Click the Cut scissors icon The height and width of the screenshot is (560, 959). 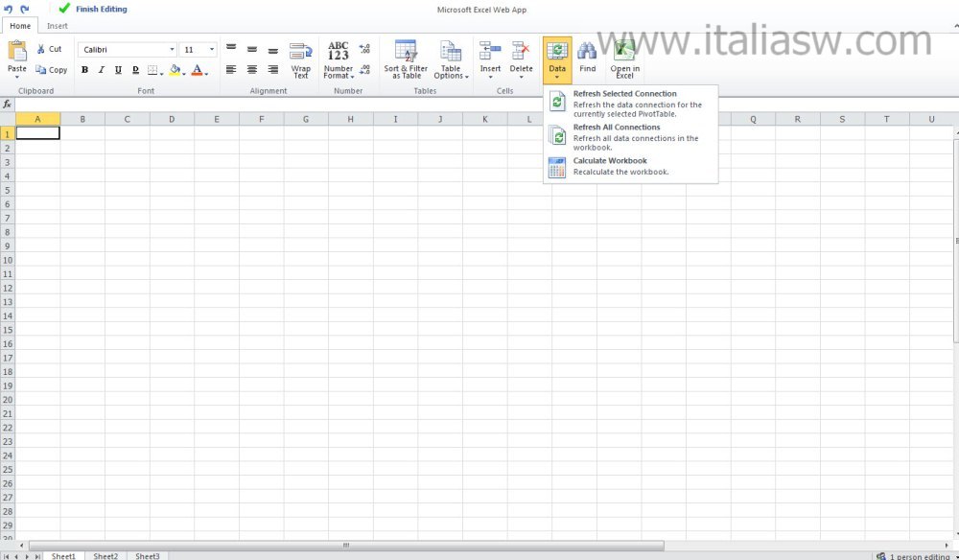pos(41,49)
